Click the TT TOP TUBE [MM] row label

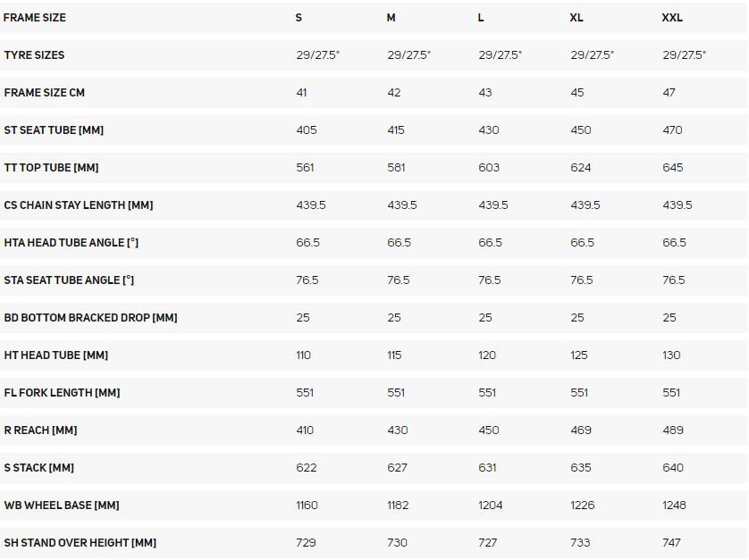coord(51,168)
